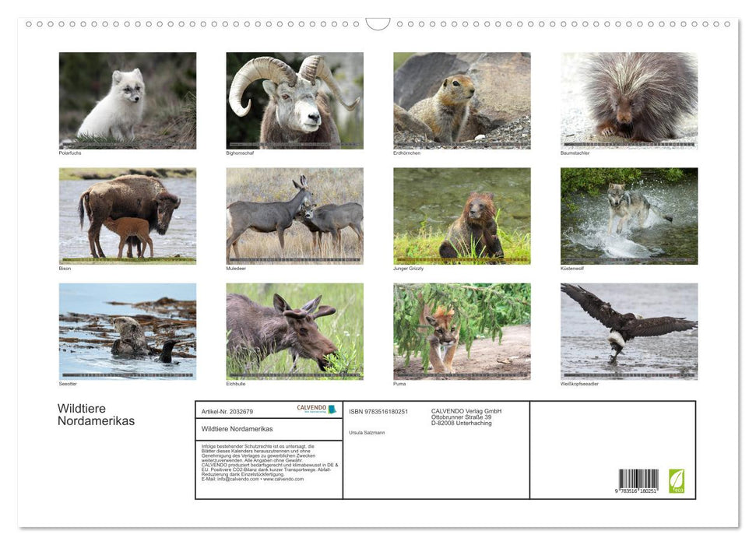Open the Junger Grizzly bear photo
Image resolution: width=756 pixels, height=545 pixels.
[462, 216]
